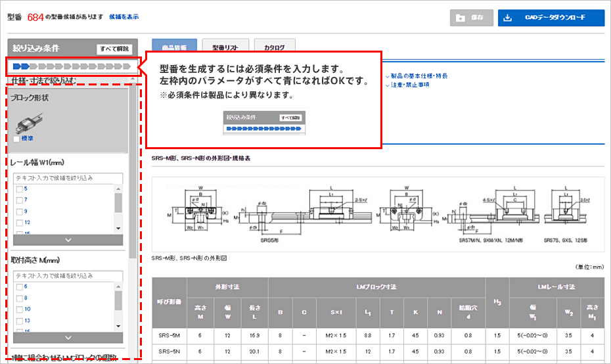The width and height of the screenshot is (611, 364).
Task: Switch to the 商品情報 tab
Action: [x=174, y=45]
